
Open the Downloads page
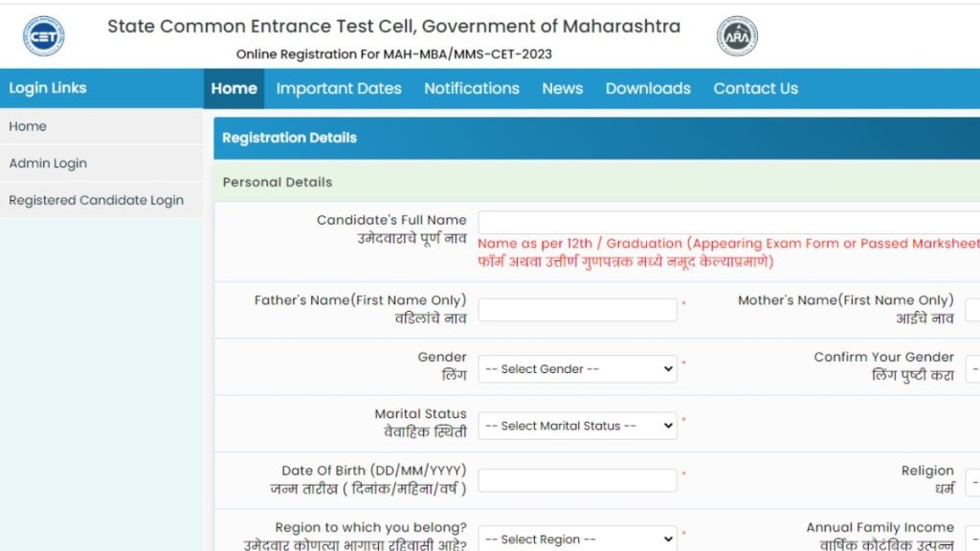pyautogui.click(x=648, y=88)
